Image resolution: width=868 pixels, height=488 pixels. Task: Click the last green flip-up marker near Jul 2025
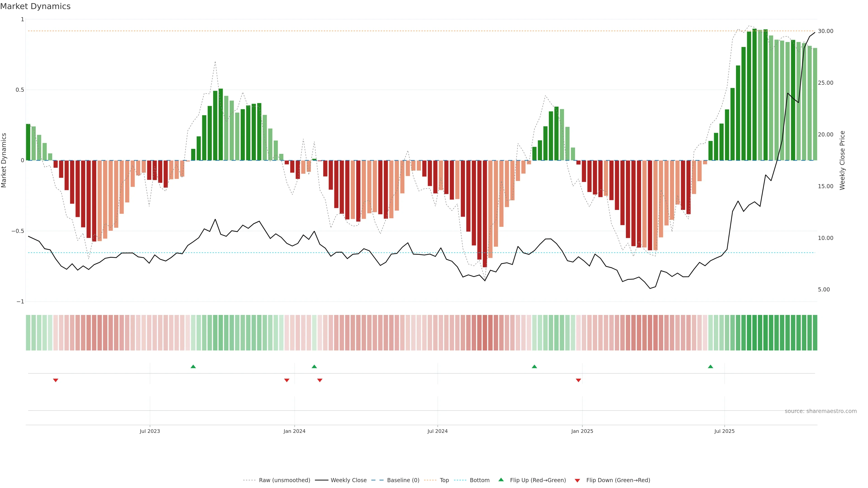pyautogui.click(x=710, y=366)
